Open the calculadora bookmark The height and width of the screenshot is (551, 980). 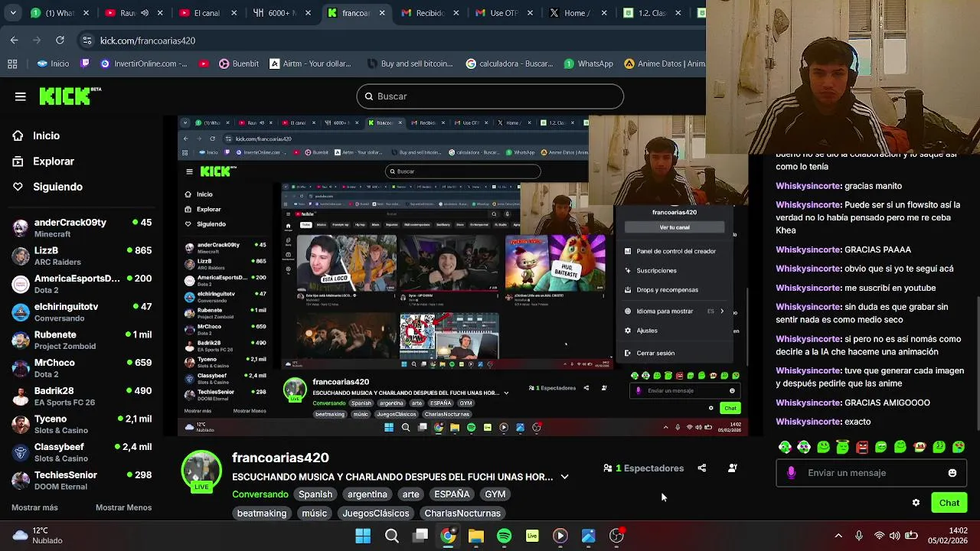click(x=508, y=64)
